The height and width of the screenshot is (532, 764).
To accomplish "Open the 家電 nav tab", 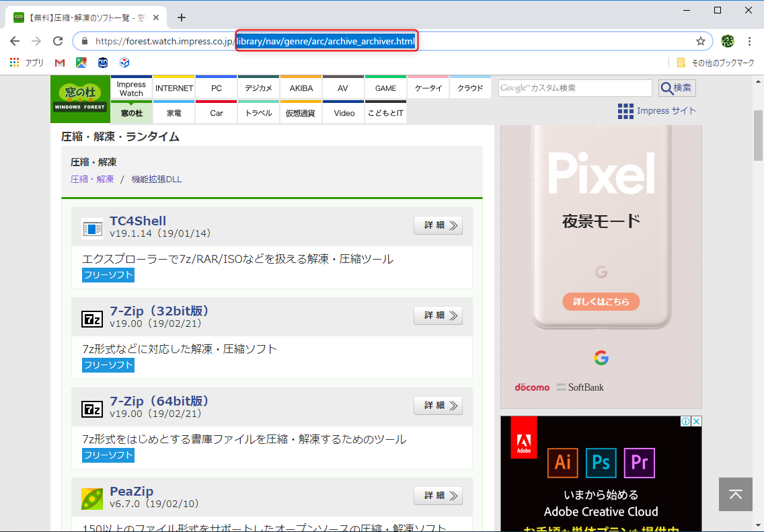I will pos(174,112).
